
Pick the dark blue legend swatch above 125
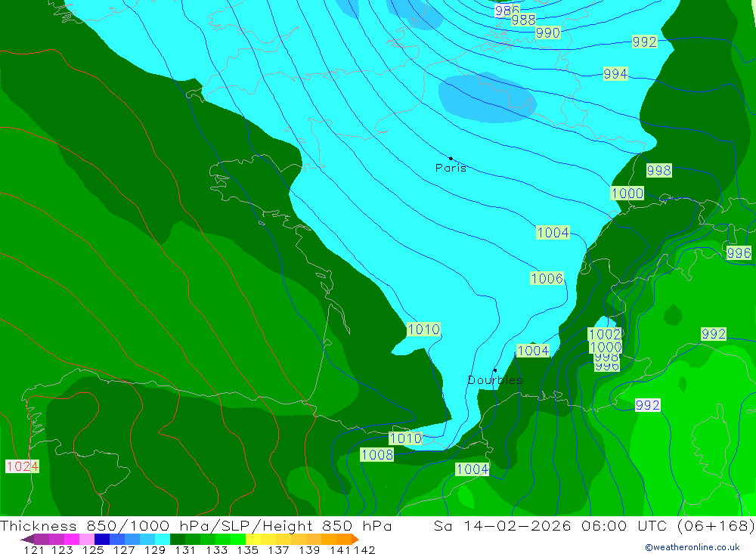click(x=102, y=539)
